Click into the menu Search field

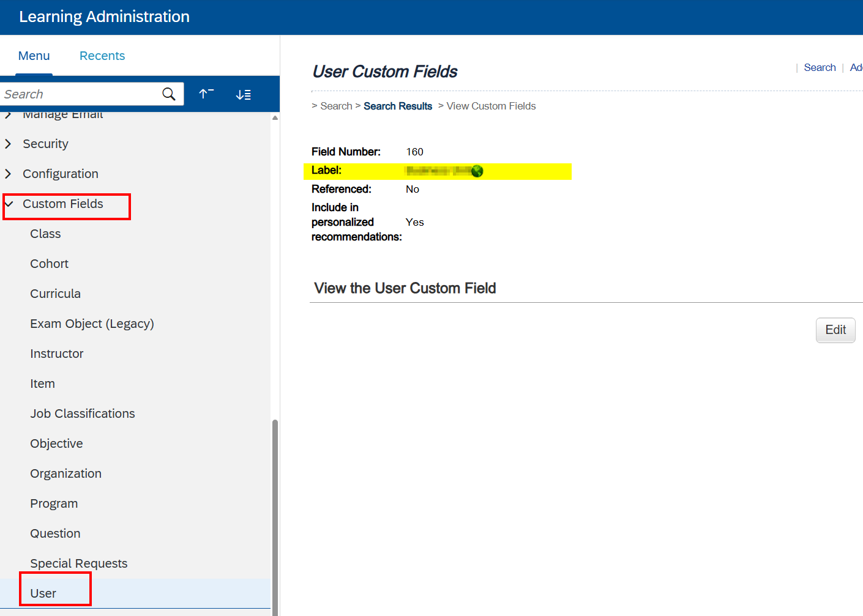[x=80, y=94]
